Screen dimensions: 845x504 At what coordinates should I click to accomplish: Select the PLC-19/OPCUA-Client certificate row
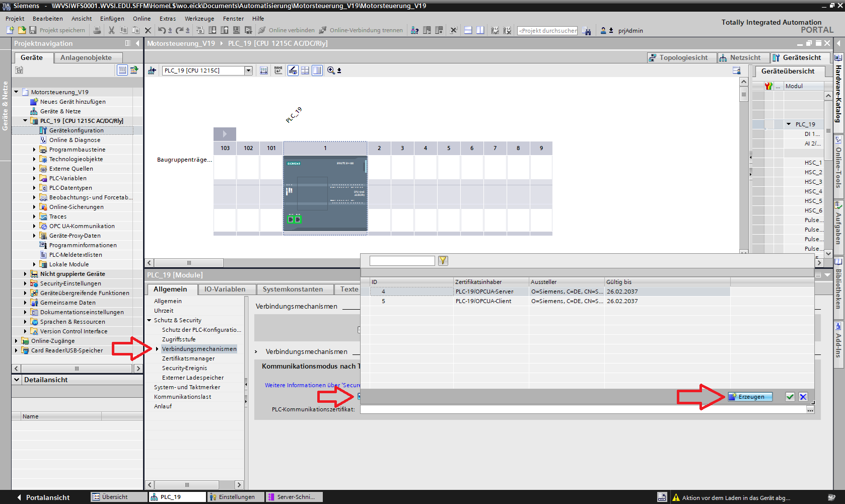(550, 301)
